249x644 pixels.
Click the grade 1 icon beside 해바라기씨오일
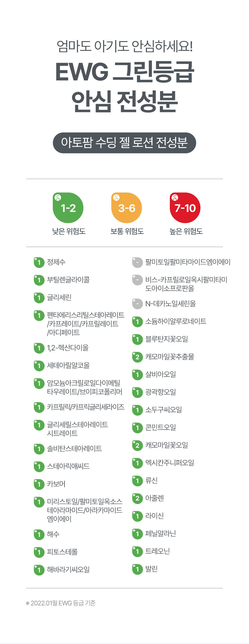[39, 570]
